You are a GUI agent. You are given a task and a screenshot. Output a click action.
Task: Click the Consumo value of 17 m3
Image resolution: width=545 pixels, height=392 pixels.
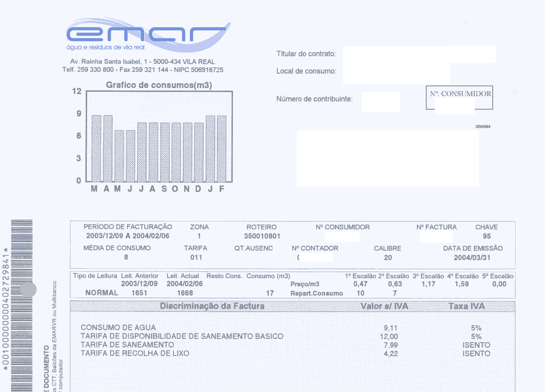tap(270, 293)
